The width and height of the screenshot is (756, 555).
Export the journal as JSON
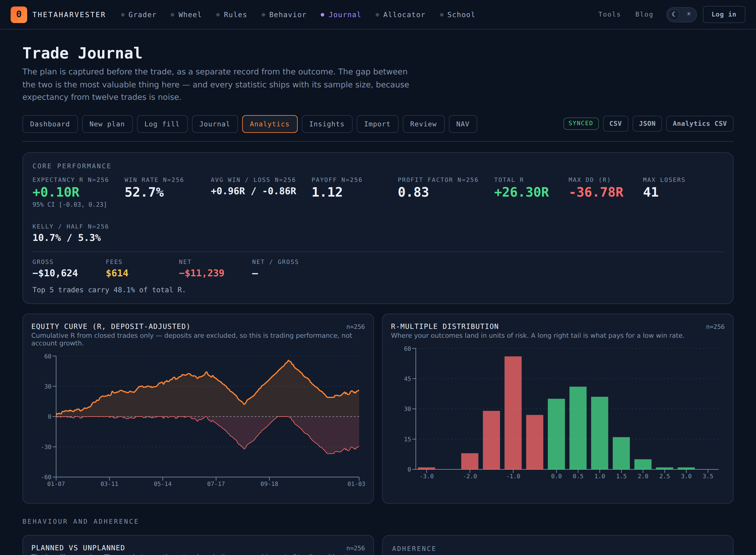coord(647,124)
